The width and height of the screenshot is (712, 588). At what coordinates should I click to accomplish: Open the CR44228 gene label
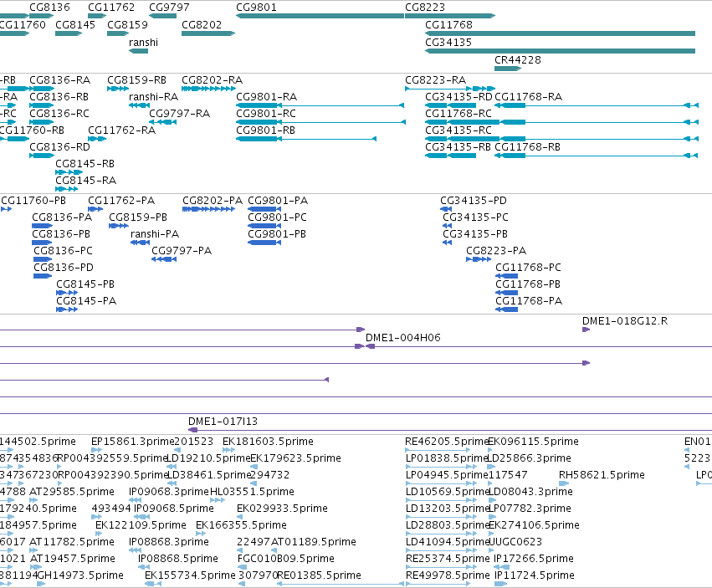pyautogui.click(x=518, y=60)
